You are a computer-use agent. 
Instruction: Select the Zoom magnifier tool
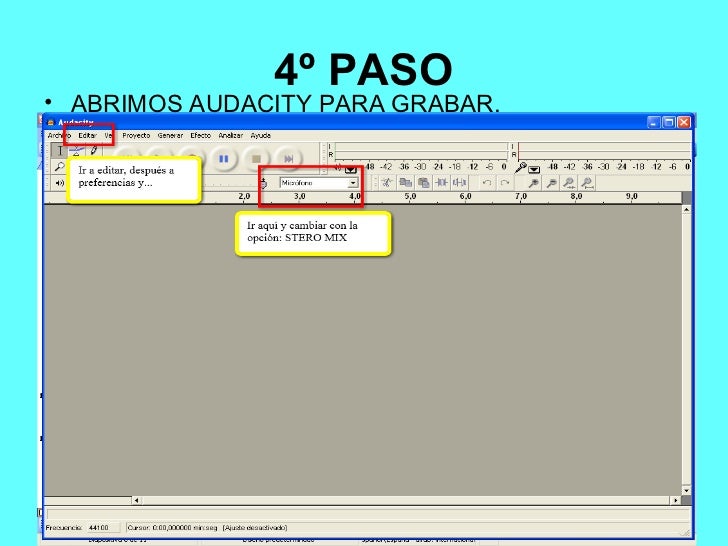point(59,167)
